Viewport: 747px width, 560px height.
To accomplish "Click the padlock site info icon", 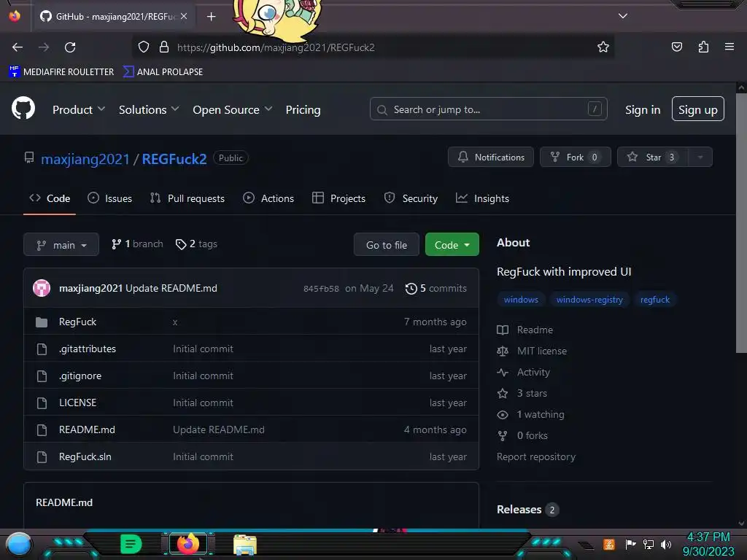I will 164,47.
